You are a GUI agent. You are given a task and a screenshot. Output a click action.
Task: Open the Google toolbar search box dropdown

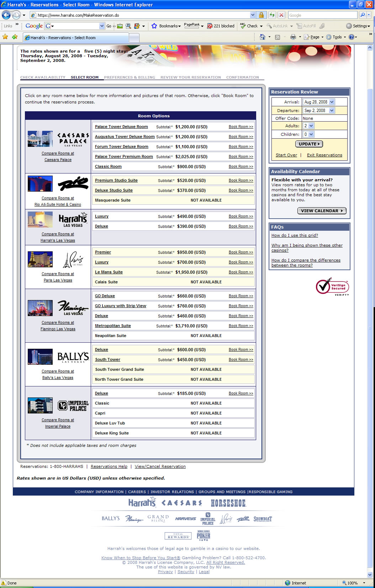coord(102,26)
